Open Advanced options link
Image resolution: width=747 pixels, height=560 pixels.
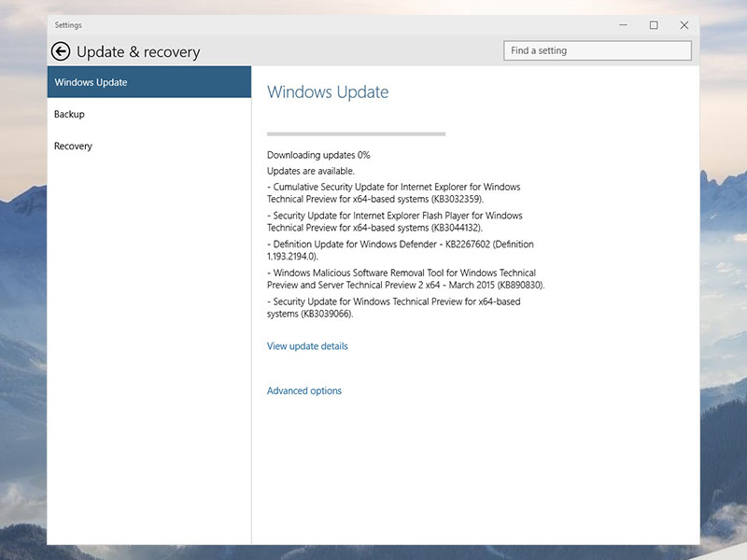point(304,391)
